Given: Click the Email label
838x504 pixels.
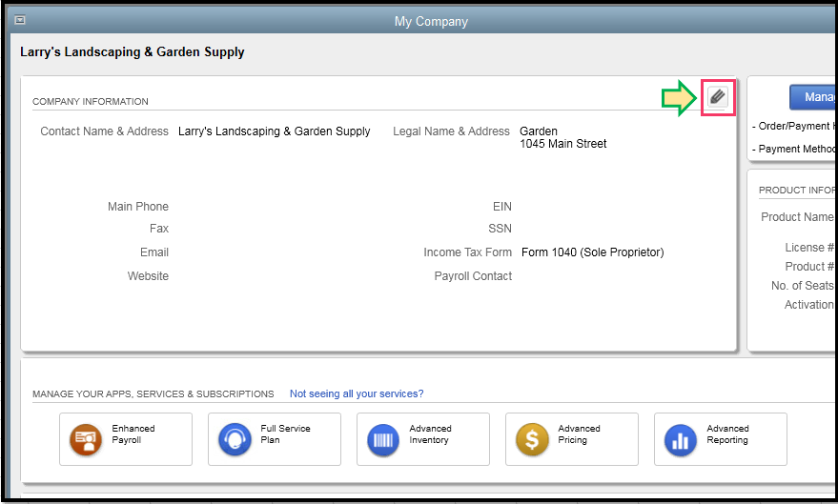Looking at the screenshot, I should (x=153, y=252).
